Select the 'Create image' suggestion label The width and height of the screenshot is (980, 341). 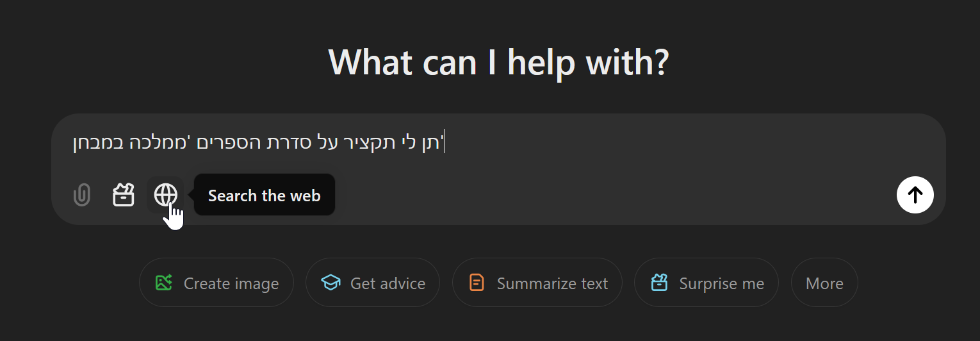click(x=231, y=283)
